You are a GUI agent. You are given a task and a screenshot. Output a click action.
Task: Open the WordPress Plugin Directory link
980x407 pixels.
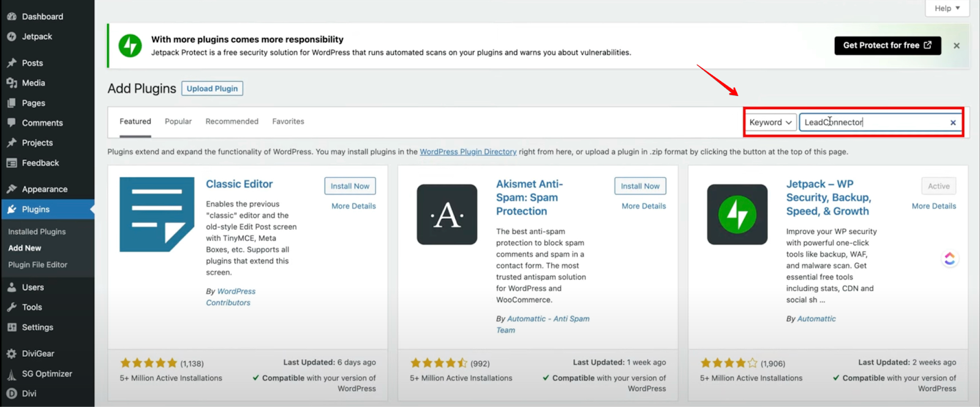(468, 152)
